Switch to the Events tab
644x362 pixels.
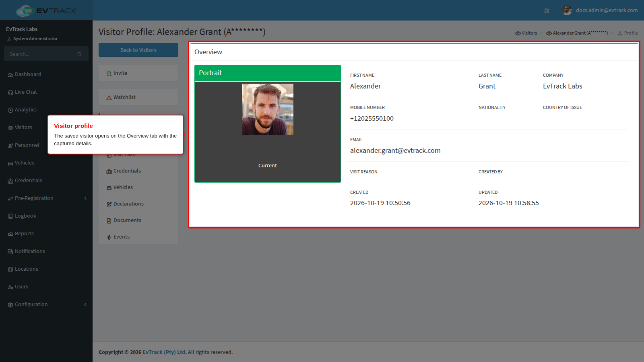138,237
